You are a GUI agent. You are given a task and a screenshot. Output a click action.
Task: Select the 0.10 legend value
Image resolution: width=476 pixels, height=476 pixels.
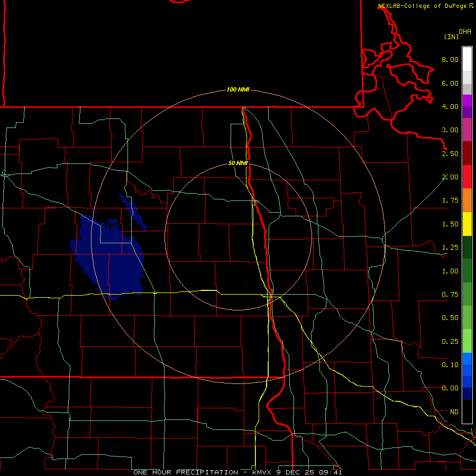tap(450, 365)
